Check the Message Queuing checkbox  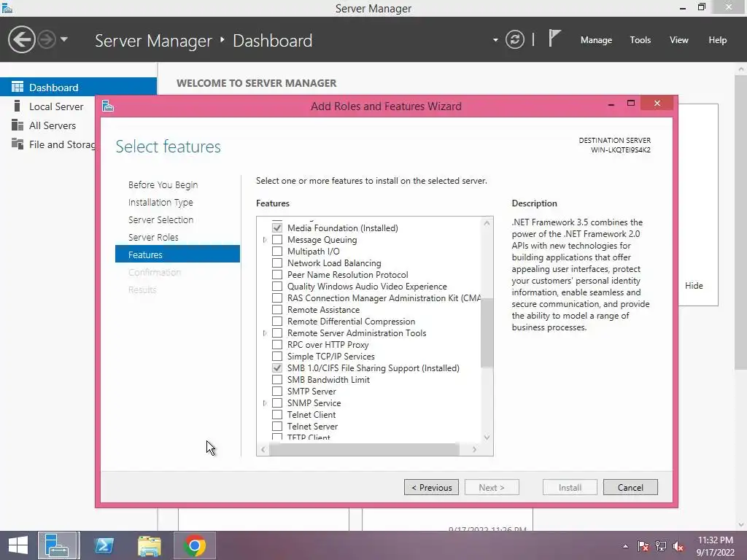tap(276, 239)
